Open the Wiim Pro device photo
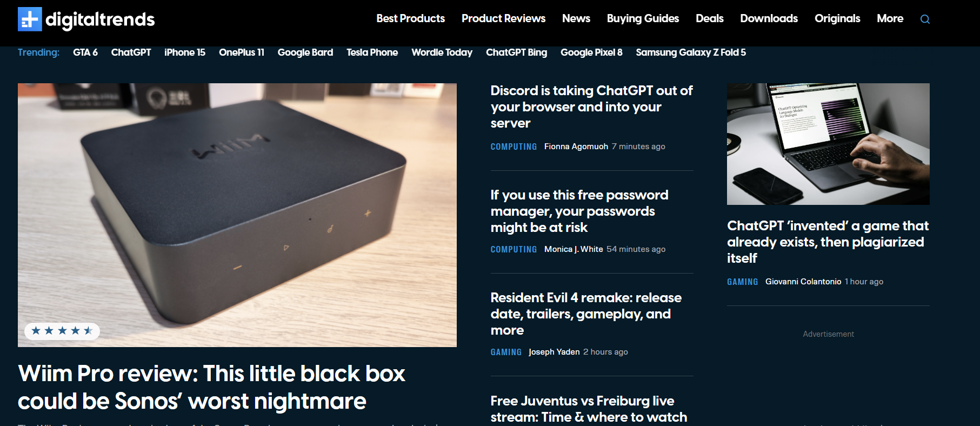 point(237,215)
